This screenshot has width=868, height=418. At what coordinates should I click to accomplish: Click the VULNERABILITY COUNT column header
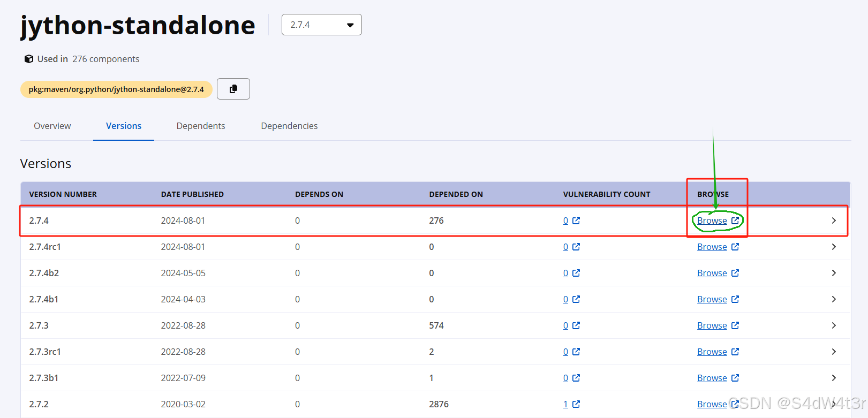pos(607,194)
